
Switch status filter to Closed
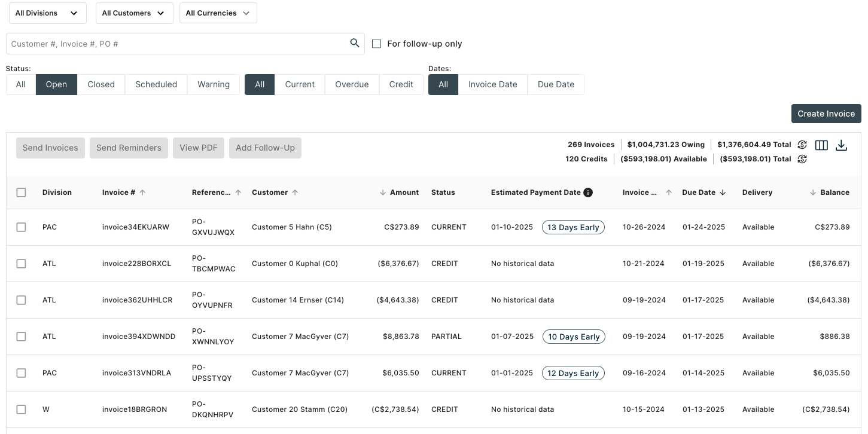coord(100,84)
